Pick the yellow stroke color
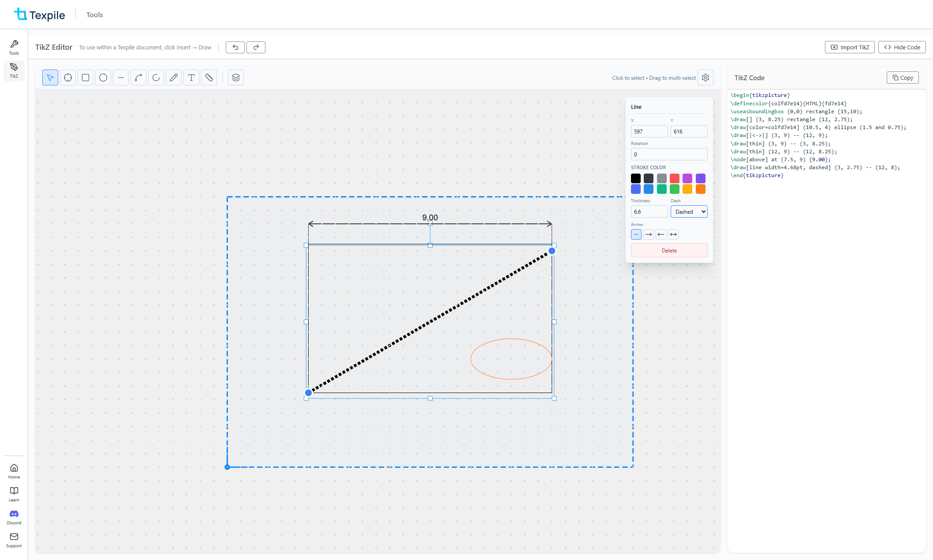 (x=687, y=189)
